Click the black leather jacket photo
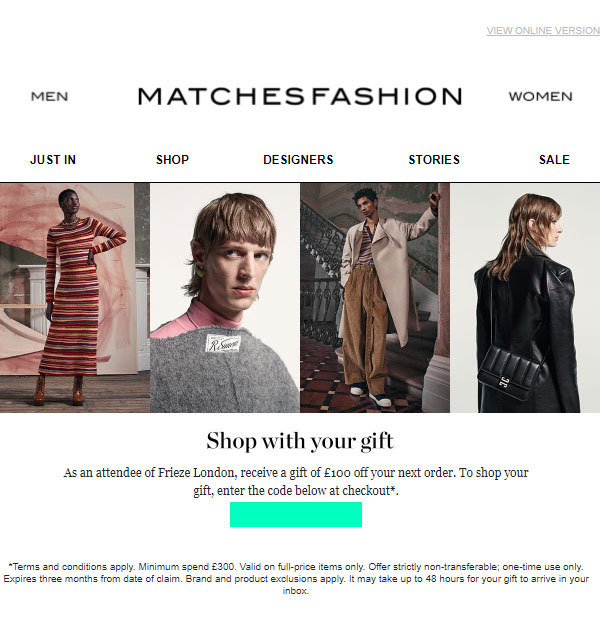Image resolution: width=600 pixels, height=627 pixels. (x=525, y=298)
